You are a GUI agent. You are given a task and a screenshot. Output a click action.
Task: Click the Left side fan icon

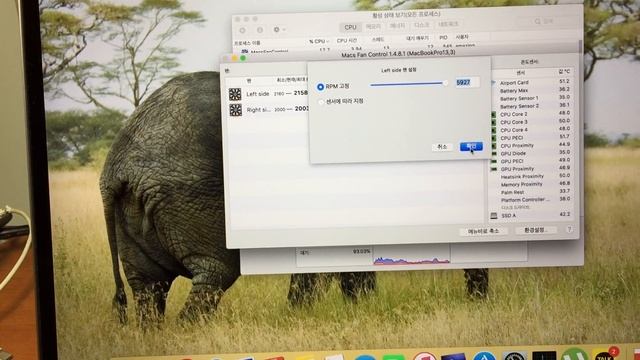tap(235, 94)
